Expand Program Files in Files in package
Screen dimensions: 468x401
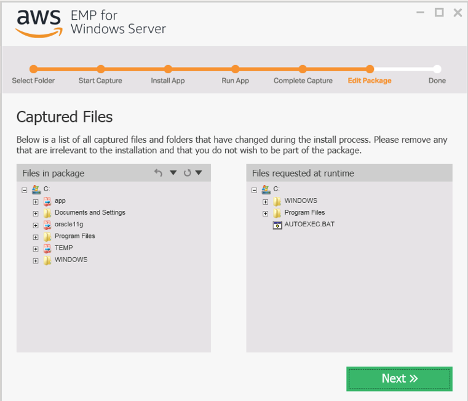pyautogui.click(x=36, y=237)
